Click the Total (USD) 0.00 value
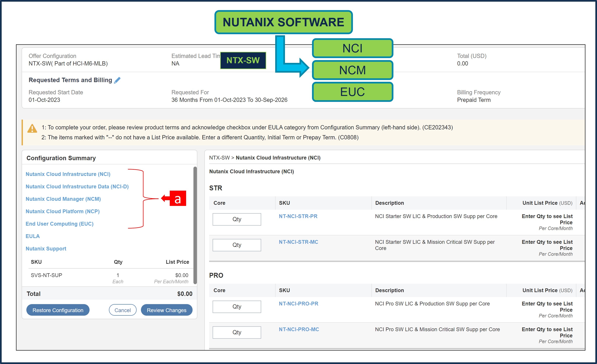Viewport: 597px width, 364px height. tap(463, 63)
